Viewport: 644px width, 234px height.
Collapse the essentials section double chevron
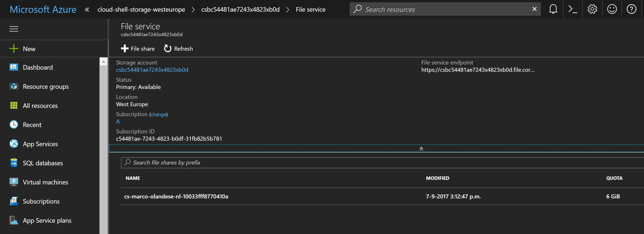pyautogui.click(x=421, y=149)
